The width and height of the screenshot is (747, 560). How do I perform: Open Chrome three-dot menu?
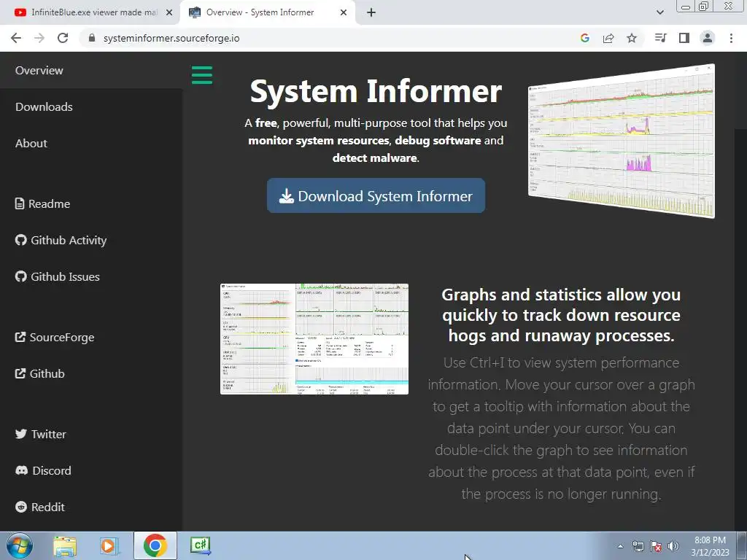[x=731, y=38]
